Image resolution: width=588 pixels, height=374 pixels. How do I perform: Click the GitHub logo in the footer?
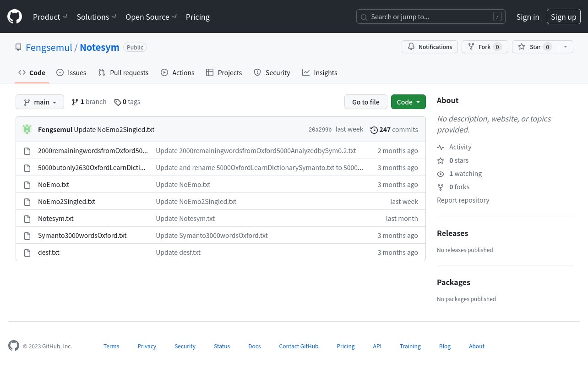(14, 346)
